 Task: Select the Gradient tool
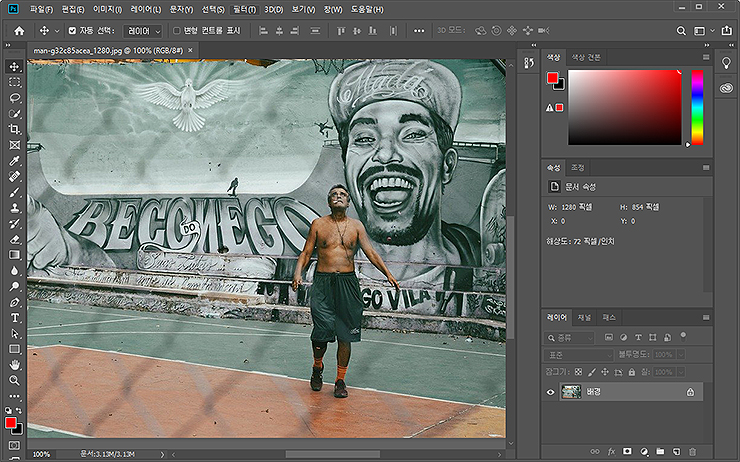(15, 255)
